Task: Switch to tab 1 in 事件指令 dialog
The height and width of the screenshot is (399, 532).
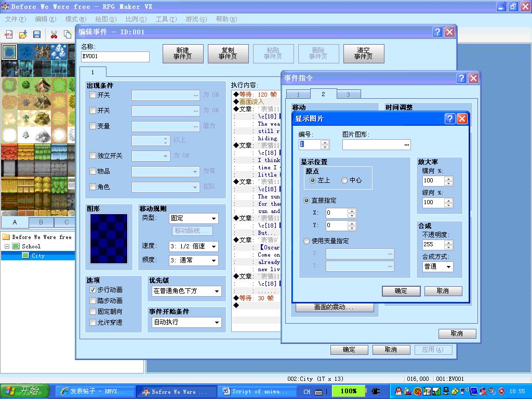Action: (298, 95)
